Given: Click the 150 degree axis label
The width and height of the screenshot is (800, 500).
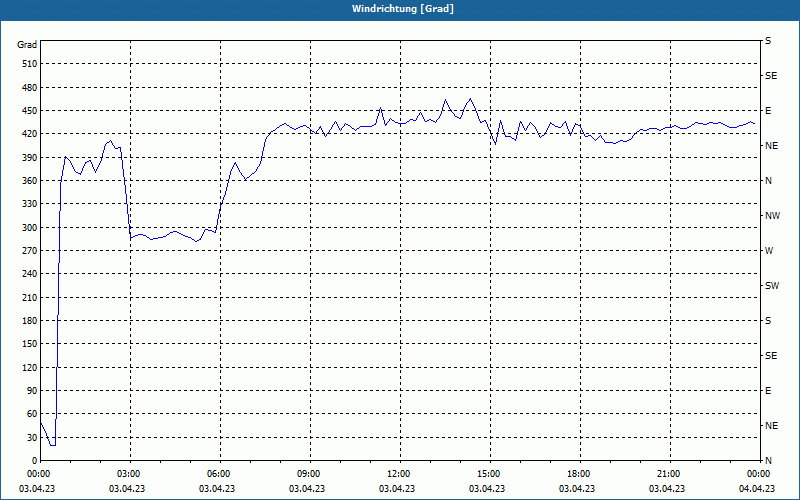Looking at the screenshot, I should point(30,344).
